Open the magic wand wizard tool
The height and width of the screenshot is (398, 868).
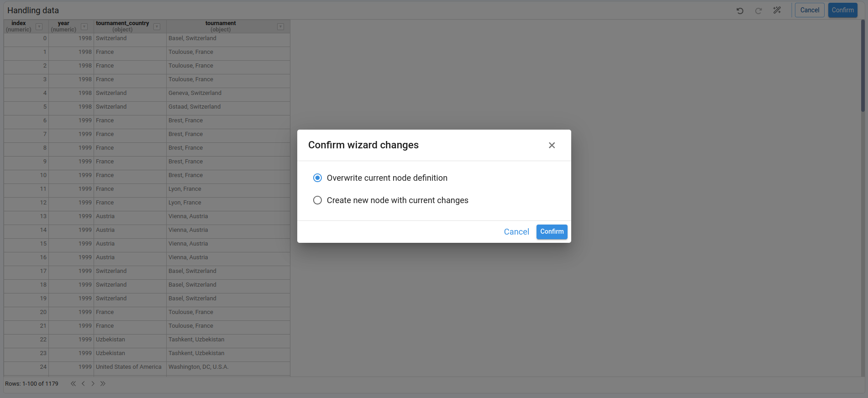coord(777,10)
